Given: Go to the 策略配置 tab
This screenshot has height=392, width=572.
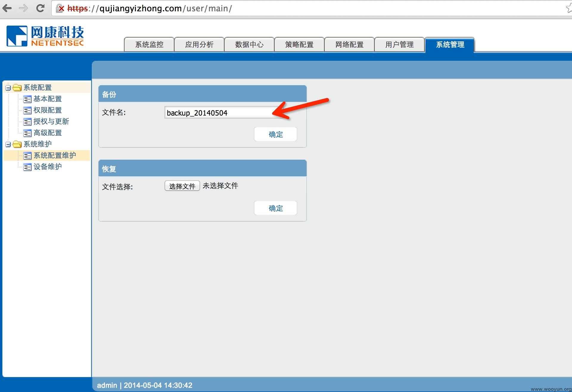Looking at the screenshot, I should 299,45.
